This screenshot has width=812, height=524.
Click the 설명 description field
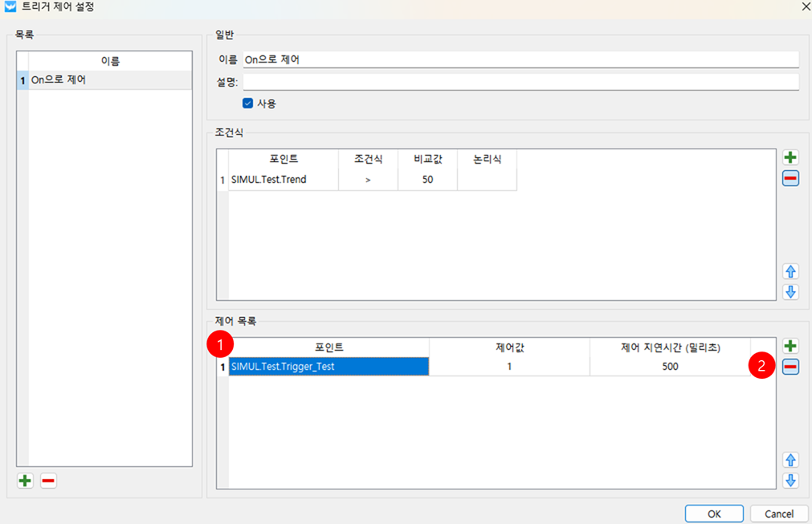[x=520, y=82]
